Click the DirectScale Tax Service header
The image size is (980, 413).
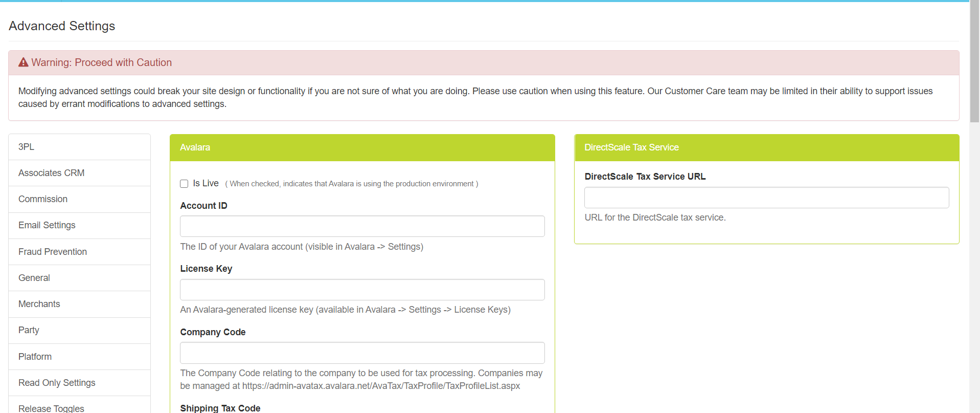[x=766, y=147]
